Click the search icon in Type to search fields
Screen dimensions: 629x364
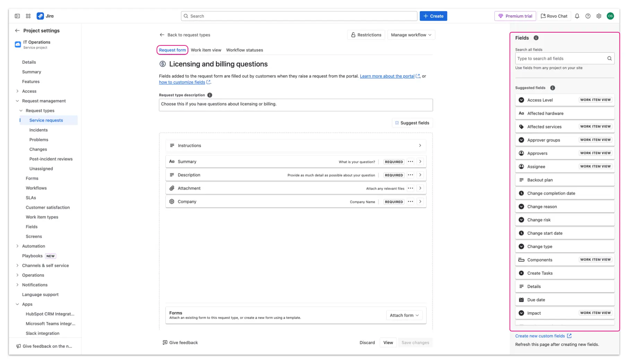pyautogui.click(x=609, y=58)
